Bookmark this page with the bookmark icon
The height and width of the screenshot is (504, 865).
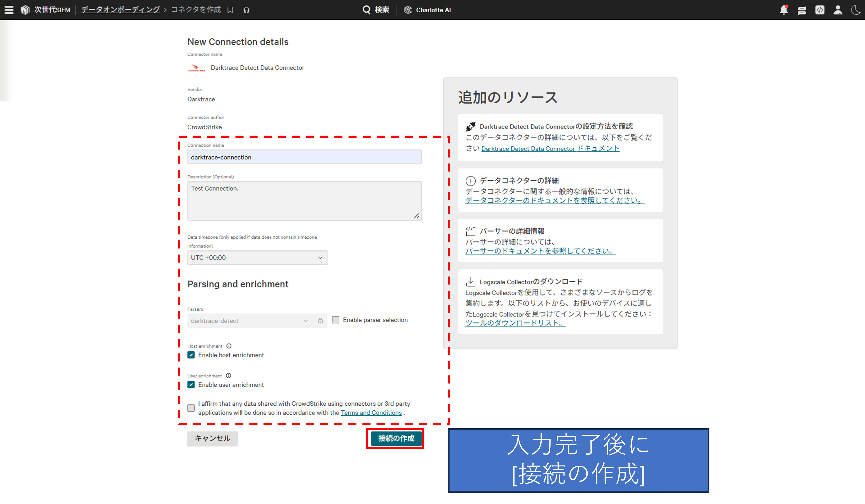[230, 10]
